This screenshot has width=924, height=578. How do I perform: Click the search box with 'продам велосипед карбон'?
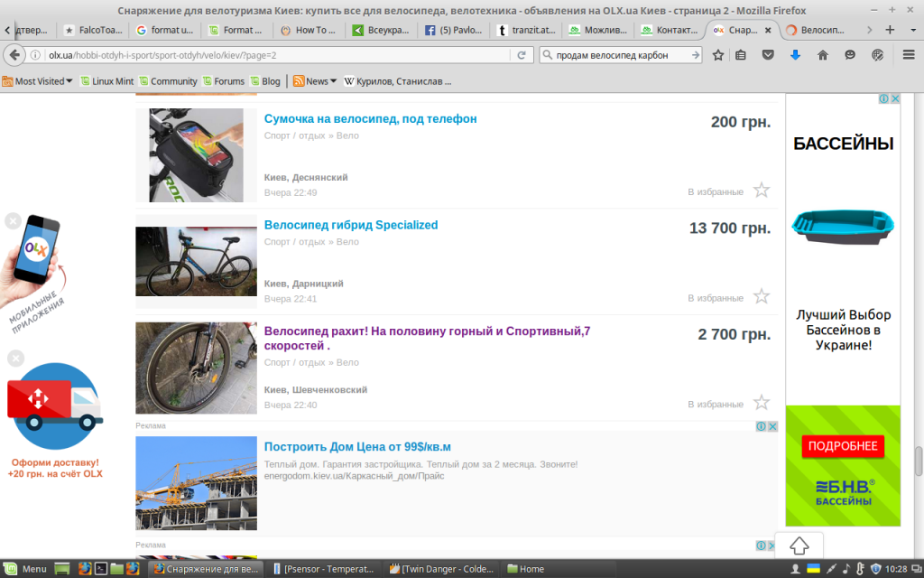[x=618, y=55]
